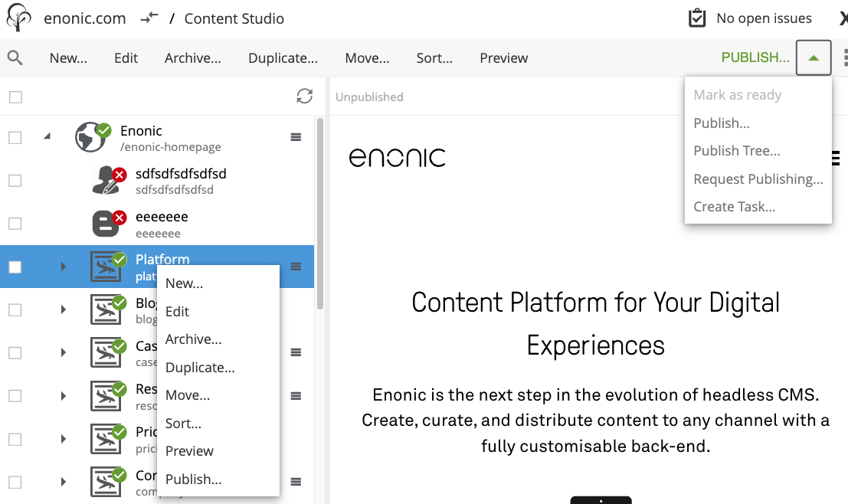The image size is (848, 504).
Task: Expand the Platform tree item
Action: coord(61,267)
